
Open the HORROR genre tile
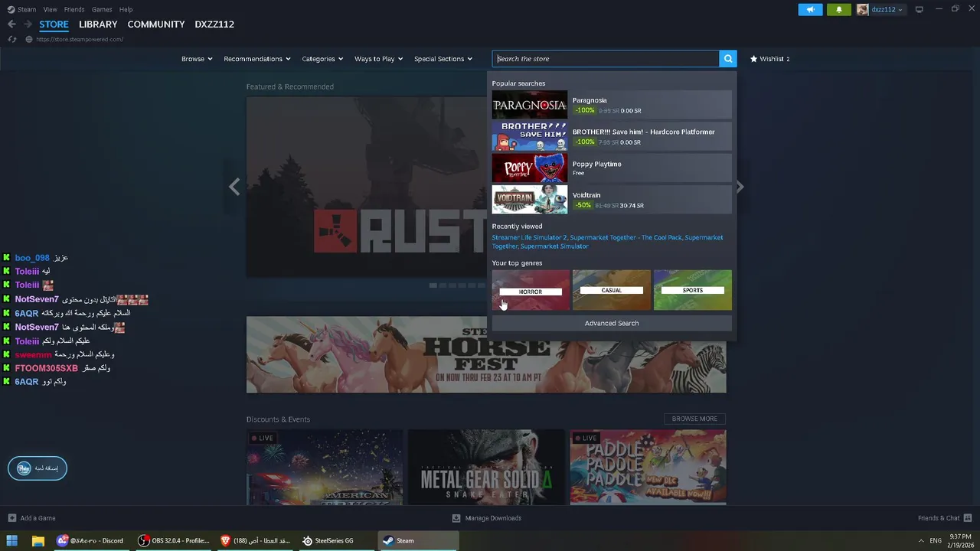click(531, 290)
